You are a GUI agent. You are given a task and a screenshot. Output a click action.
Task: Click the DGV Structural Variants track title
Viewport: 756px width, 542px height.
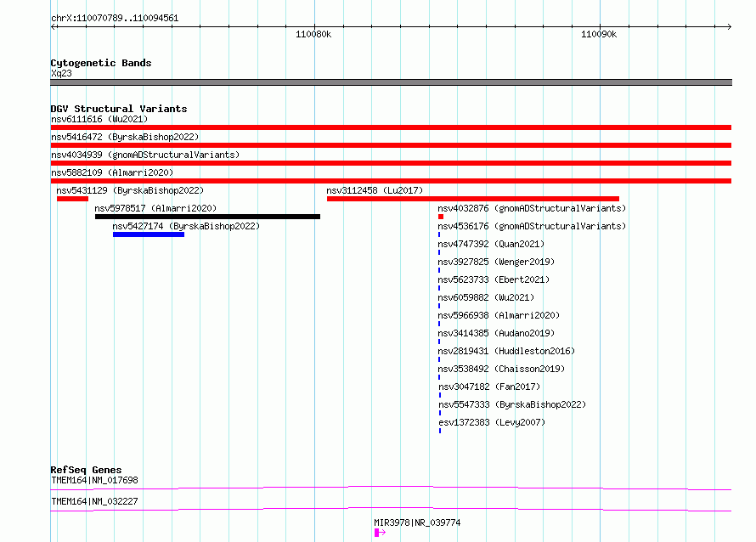[x=119, y=109]
